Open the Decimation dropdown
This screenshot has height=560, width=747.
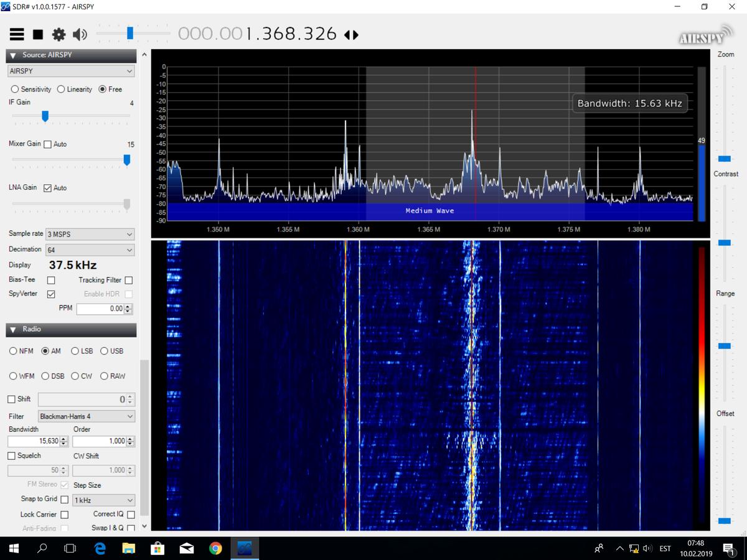(89, 250)
